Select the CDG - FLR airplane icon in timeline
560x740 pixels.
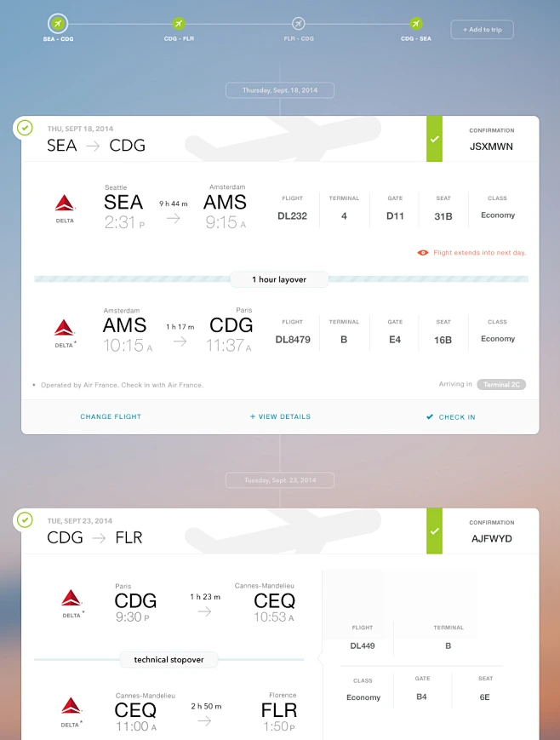coord(179,24)
